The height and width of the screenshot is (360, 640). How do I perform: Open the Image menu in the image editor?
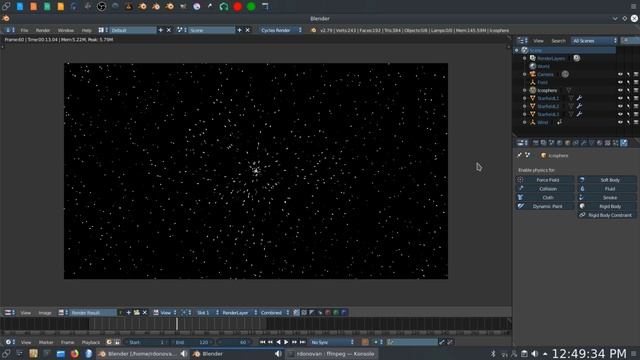coord(45,313)
